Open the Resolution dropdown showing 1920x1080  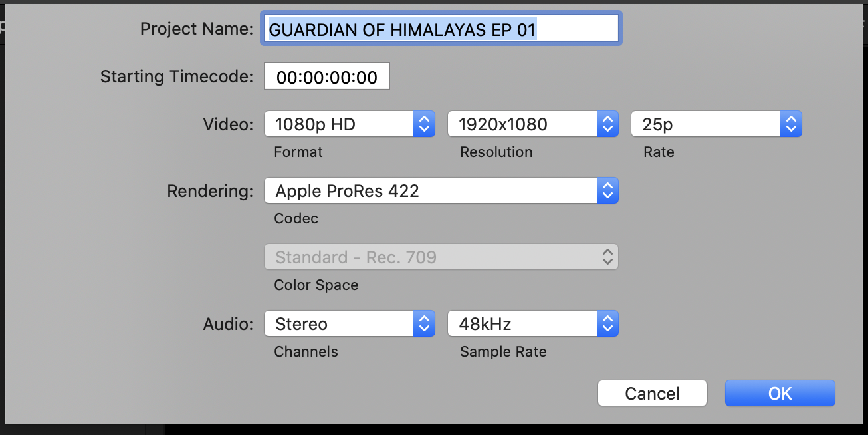(x=522, y=124)
